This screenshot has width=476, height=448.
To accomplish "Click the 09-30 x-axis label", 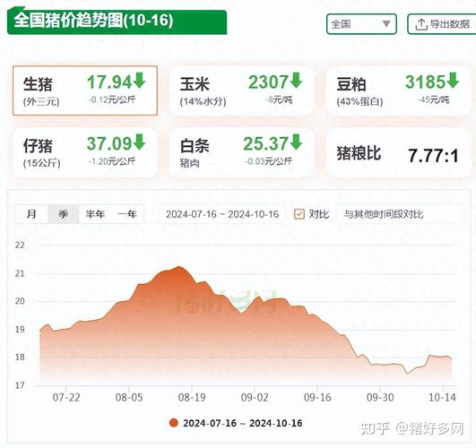I will click(x=380, y=398).
